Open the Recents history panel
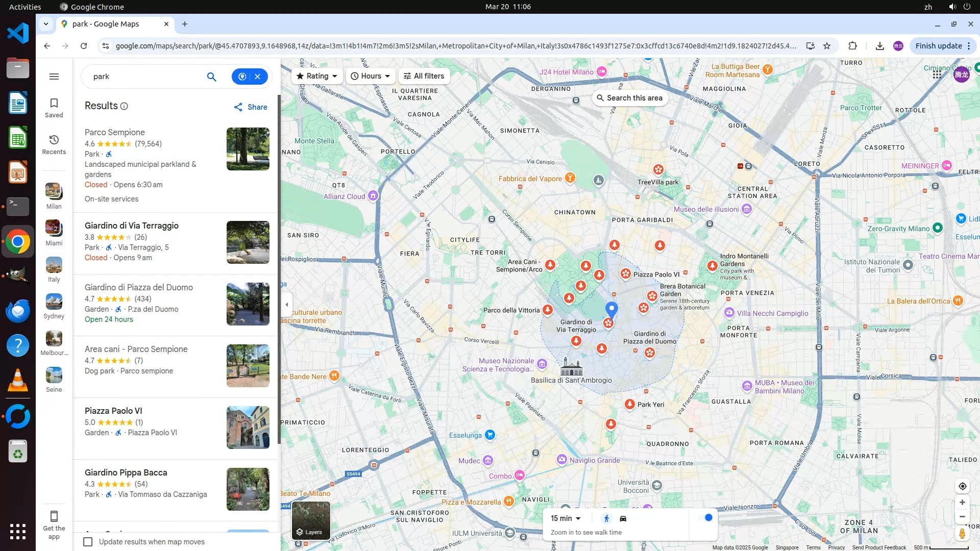 pyautogui.click(x=54, y=144)
